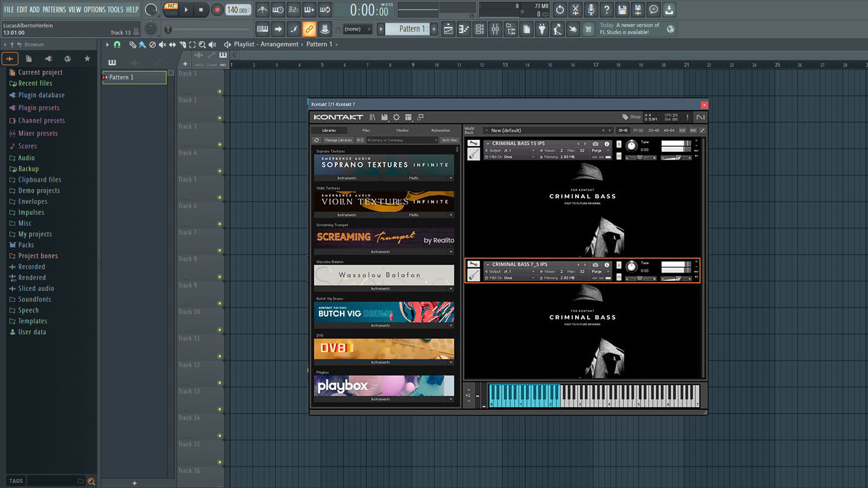Open the PATTERNS menu
868x488 pixels.
pos(54,10)
